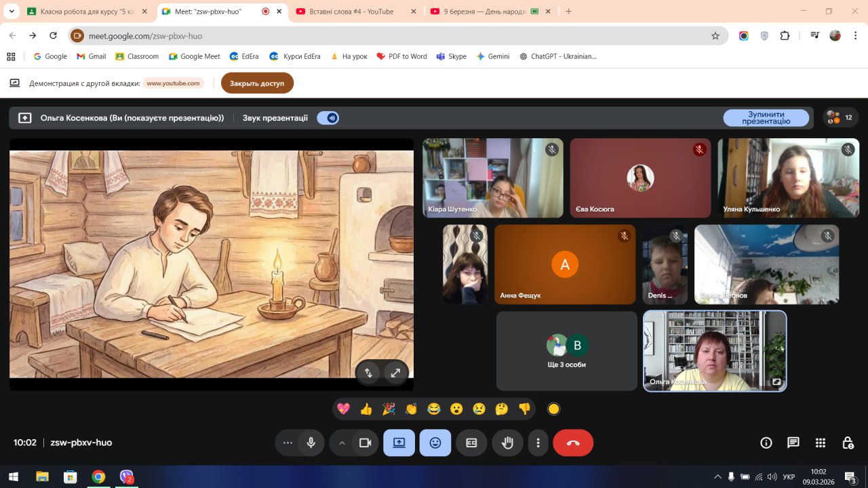Screen dimensions: 868x488
Task: Click the "Закрыть доступ" button
Action: (x=257, y=83)
